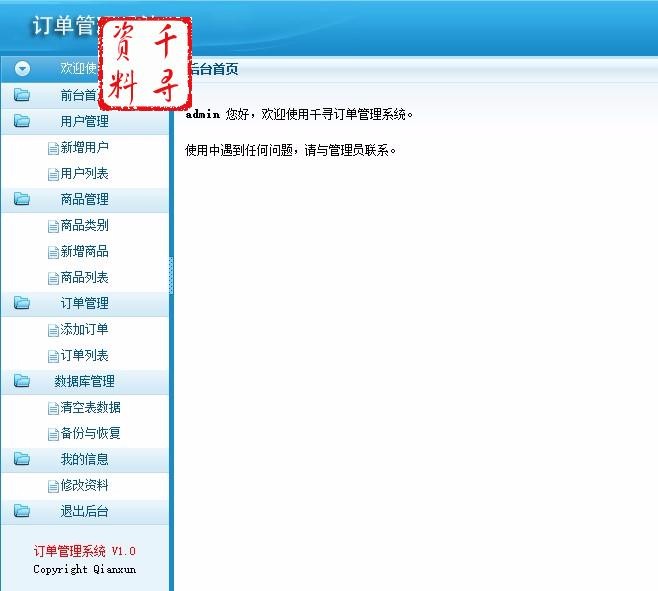The height and width of the screenshot is (591, 658).
Task: Click the 数据库管理 folder icon
Action: click(x=21, y=380)
